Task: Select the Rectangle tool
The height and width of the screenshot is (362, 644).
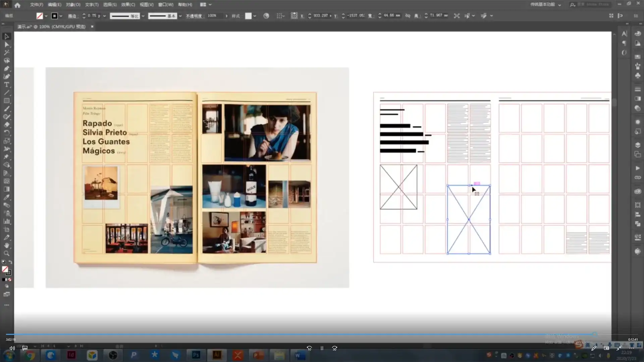Action: pyautogui.click(x=6, y=101)
